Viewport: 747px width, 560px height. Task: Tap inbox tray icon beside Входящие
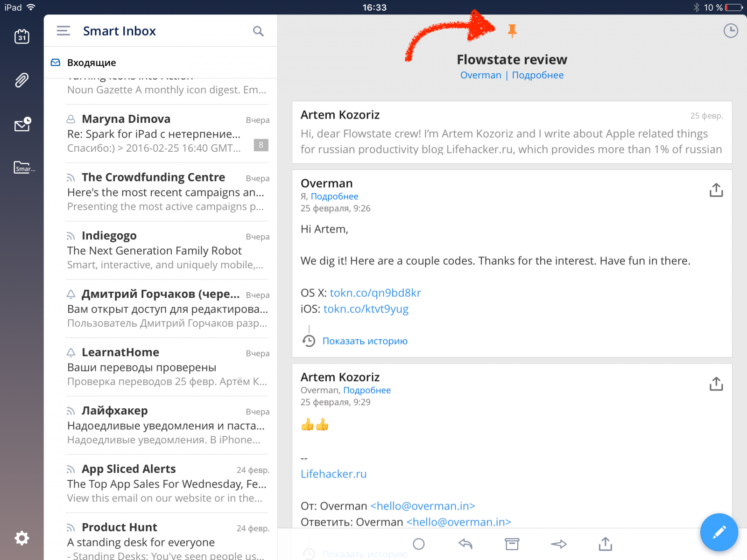pos(56,63)
